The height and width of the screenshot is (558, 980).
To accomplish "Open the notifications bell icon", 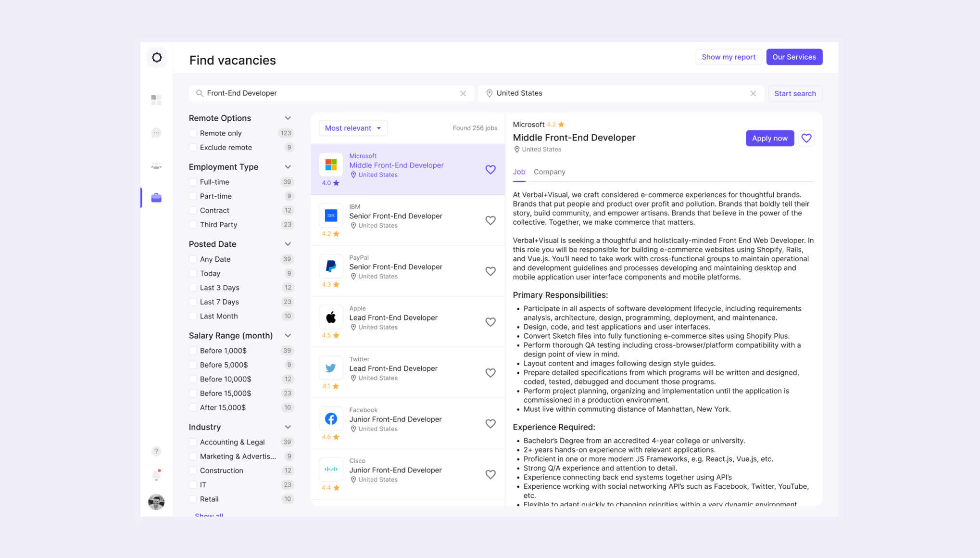I will (156, 475).
